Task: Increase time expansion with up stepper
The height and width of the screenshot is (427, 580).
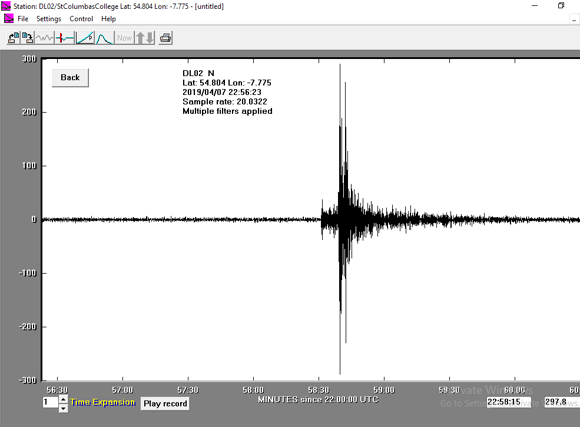Action: pos(63,399)
